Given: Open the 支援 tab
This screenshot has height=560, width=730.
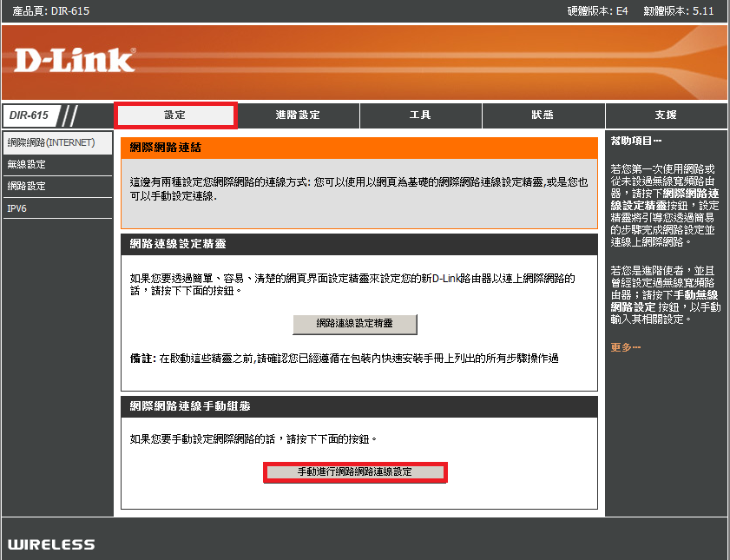Looking at the screenshot, I should tap(666, 115).
